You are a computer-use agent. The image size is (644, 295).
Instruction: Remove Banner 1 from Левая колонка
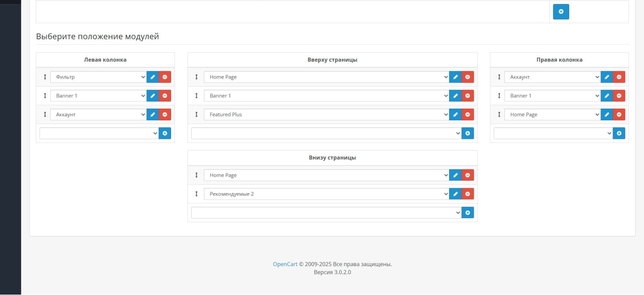click(165, 96)
